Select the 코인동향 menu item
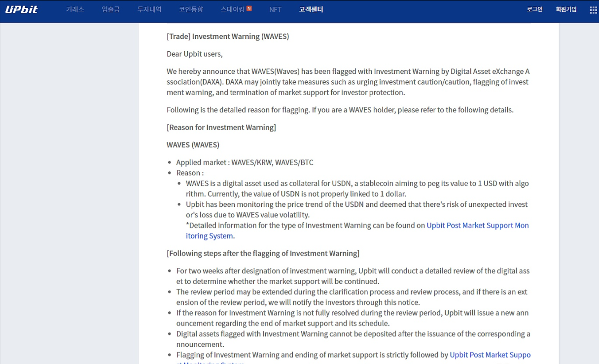The height and width of the screenshot is (364, 599). (191, 9)
